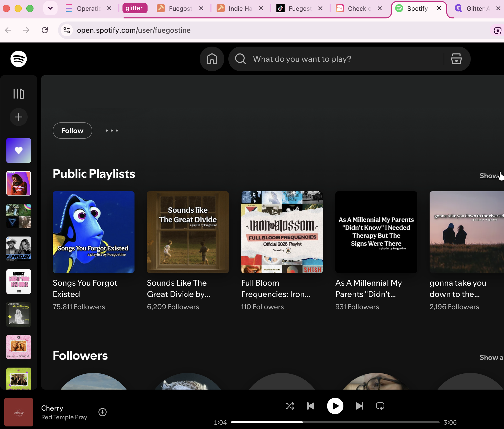Switch to the Operatic browser tab
The height and width of the screenshot is (429, 504).
[88, 8]
